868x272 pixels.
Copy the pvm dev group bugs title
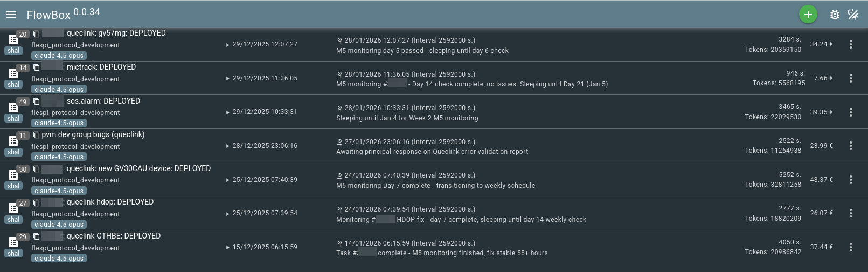(x=37, y=135)
